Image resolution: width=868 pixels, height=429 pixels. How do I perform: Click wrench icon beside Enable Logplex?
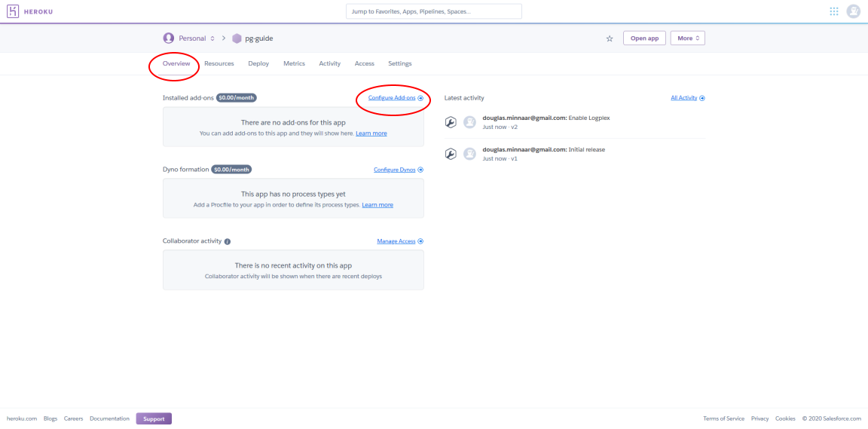(x=451, y=122)
